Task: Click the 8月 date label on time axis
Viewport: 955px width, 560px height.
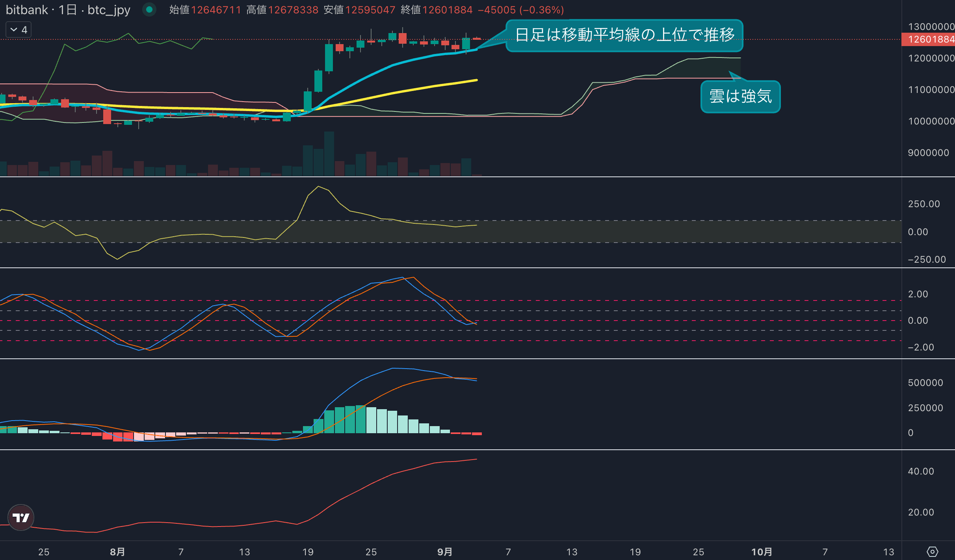Action: coord(117,552)
